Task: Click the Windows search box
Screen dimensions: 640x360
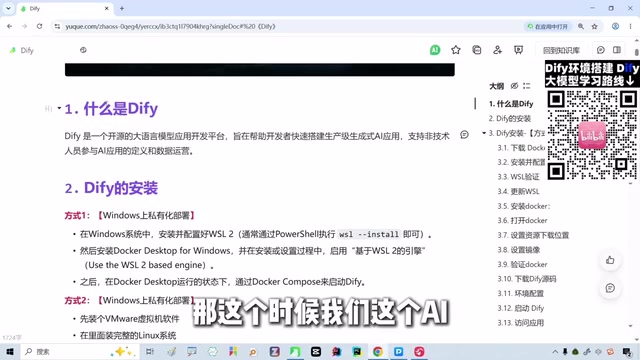Action: click(x=80, y=351)
